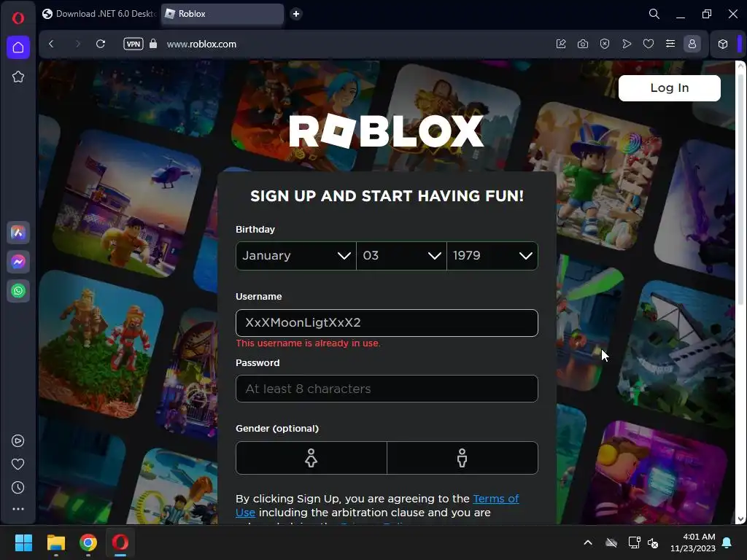Open Google Chrome from the taskbar
Image resolution: width=747 pixels, height=560 pixels.
[88, 542]
